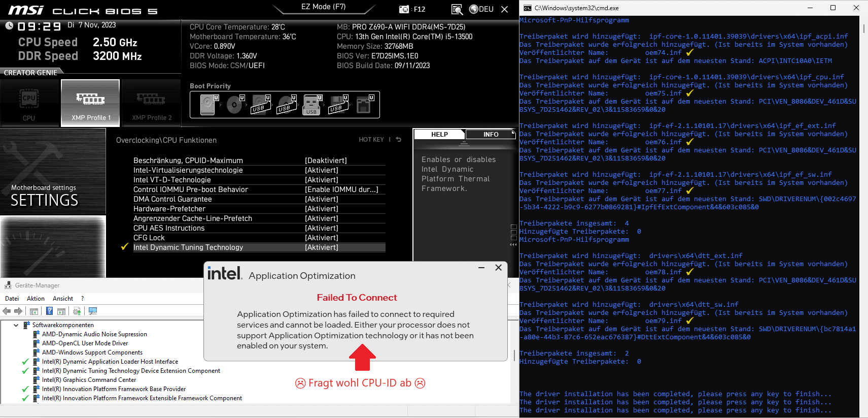Collapse Softwarekomponenten tree node
Viewport: 868px width, 418px height.
click(x=16, y=325)
